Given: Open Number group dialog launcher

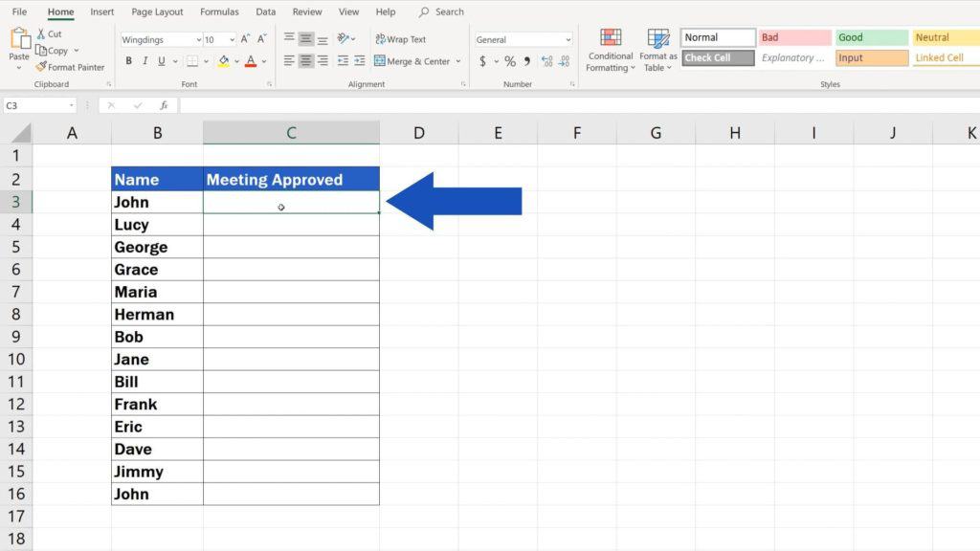Looking at the screenshot, I should point(572,84).
